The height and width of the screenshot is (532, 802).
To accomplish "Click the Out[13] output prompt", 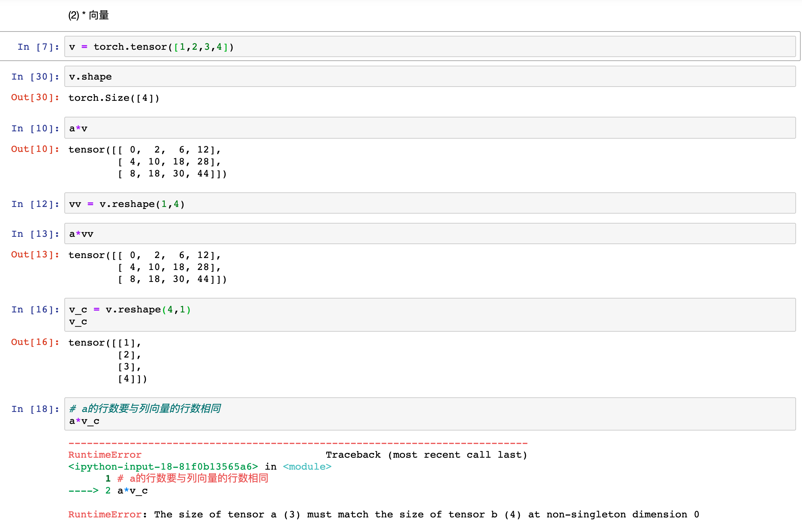I will [35, 254].
